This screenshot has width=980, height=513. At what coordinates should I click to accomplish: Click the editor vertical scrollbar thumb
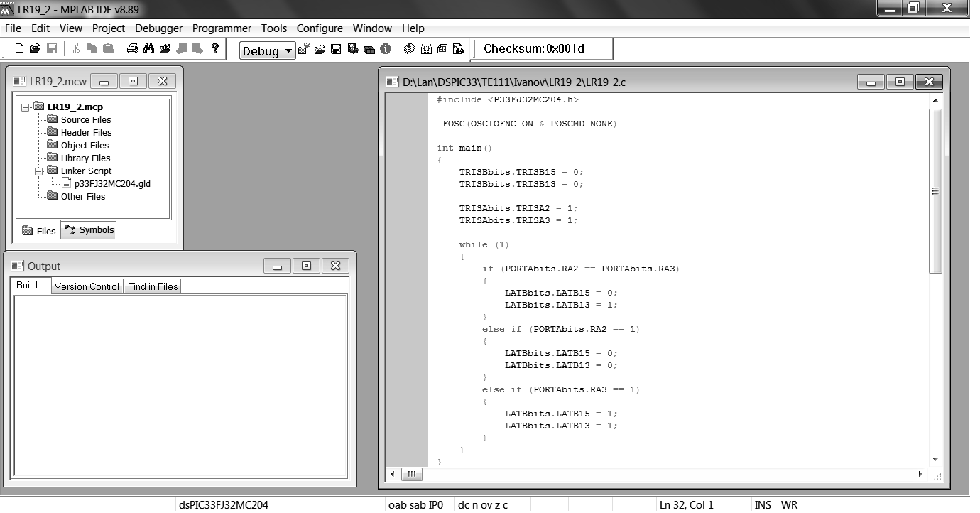click(935, 190)
